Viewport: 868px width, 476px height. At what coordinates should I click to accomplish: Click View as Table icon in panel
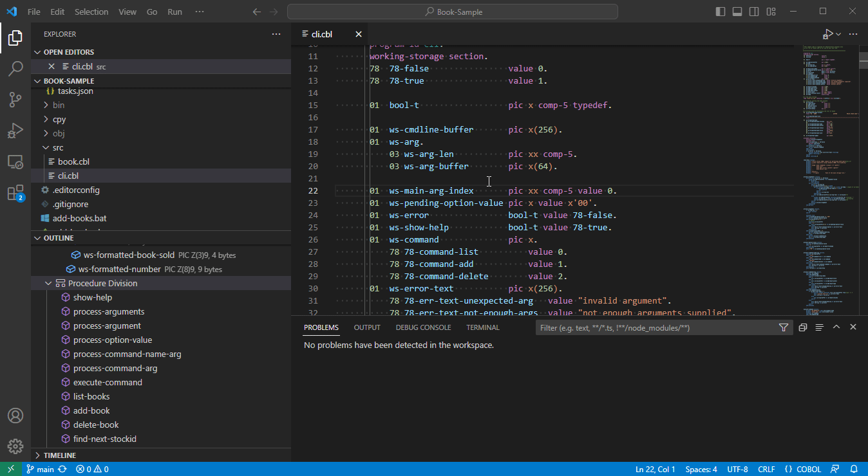point(820,327)
